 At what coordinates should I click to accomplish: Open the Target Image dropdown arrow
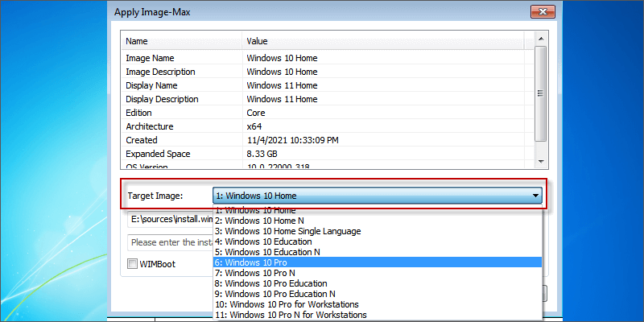coord(535,196)
